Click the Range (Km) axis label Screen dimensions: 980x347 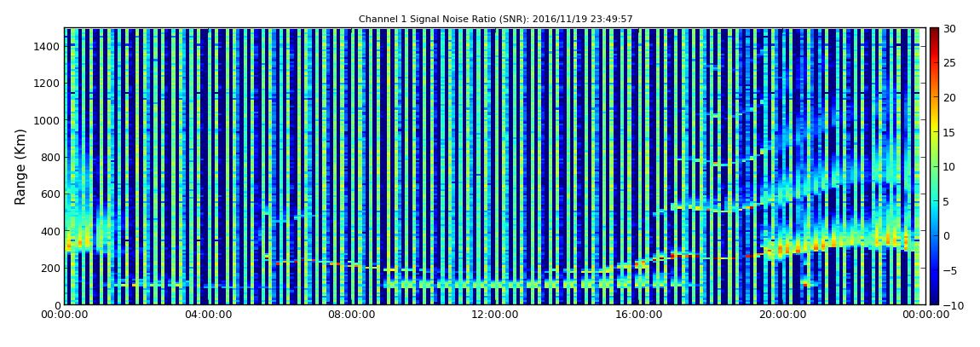pos(20,167)
